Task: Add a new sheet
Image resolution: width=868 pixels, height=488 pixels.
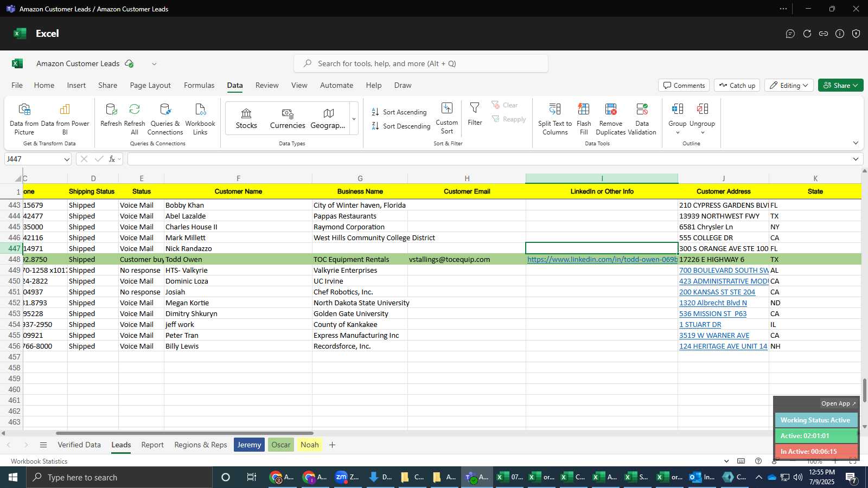Action: 333,445
